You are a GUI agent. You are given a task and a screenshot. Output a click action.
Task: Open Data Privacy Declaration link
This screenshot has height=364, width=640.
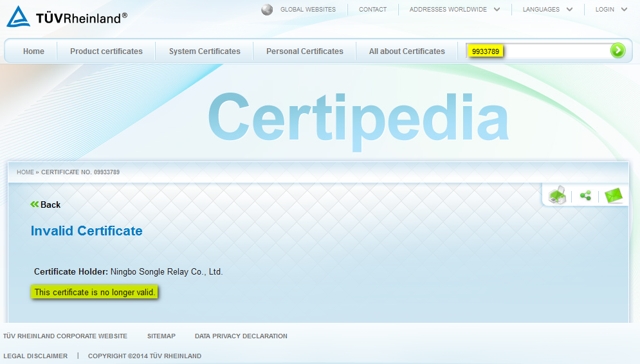(241, 336)
